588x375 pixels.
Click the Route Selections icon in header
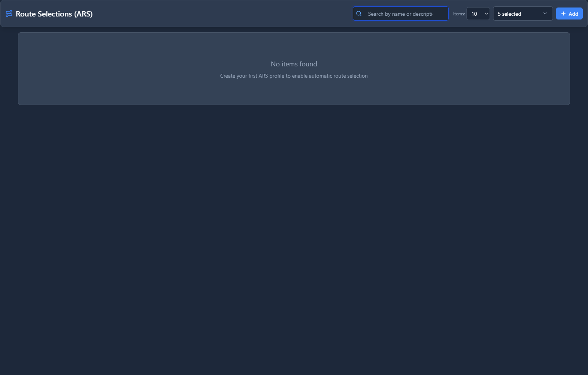pos(9,14)
